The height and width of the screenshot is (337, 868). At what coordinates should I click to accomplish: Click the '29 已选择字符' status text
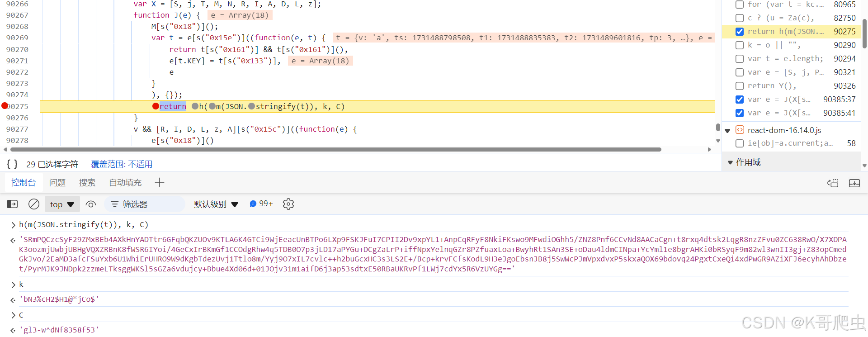(52, 164)
